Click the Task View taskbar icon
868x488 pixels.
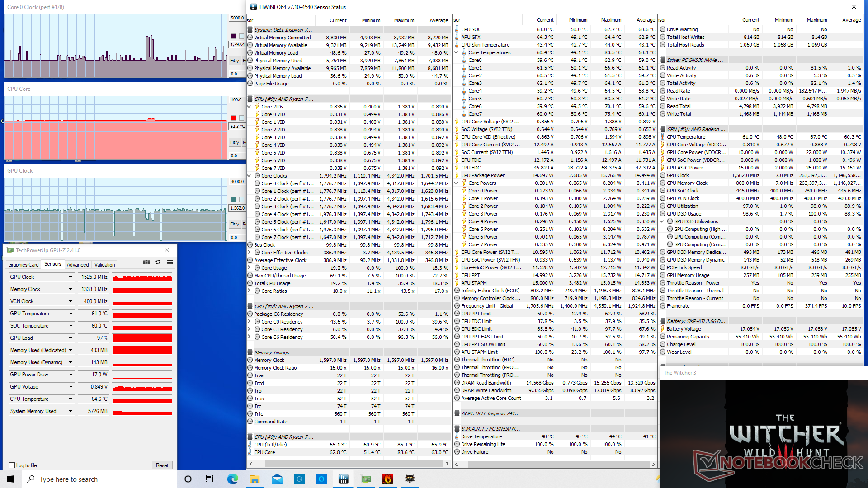pos(210,479)
